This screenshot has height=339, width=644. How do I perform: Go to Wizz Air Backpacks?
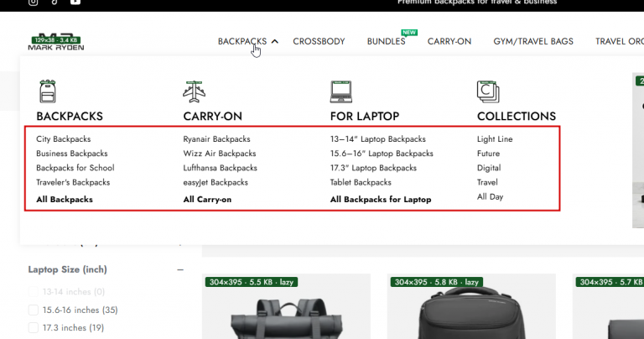tap(220, 154)
